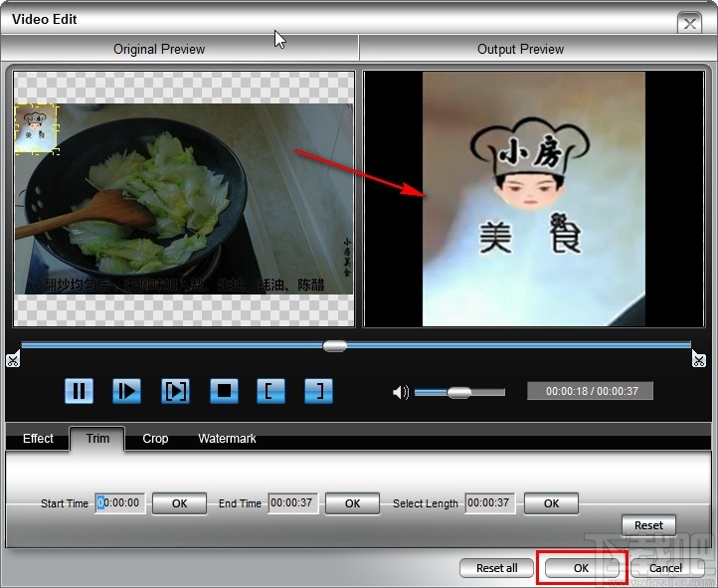The height and width of the screenshot is (588, 718).
Task: Mute audio via the speaker icon
Action: tap(401, 392)
